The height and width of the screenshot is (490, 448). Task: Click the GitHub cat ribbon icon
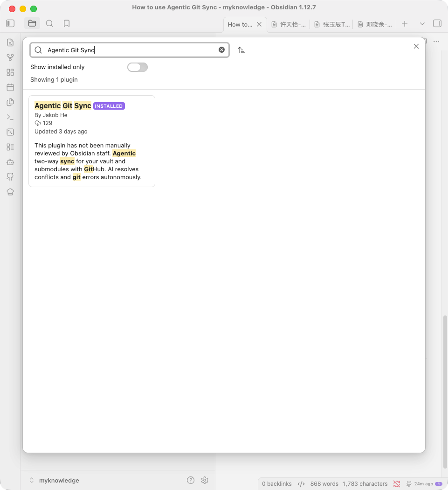(x=10, y=177)
